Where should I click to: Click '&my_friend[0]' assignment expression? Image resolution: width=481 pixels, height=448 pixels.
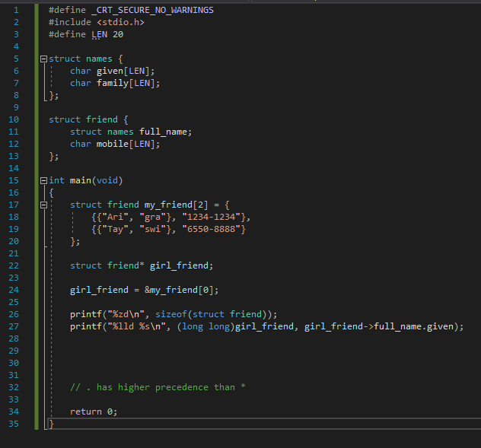pos(179,290)
